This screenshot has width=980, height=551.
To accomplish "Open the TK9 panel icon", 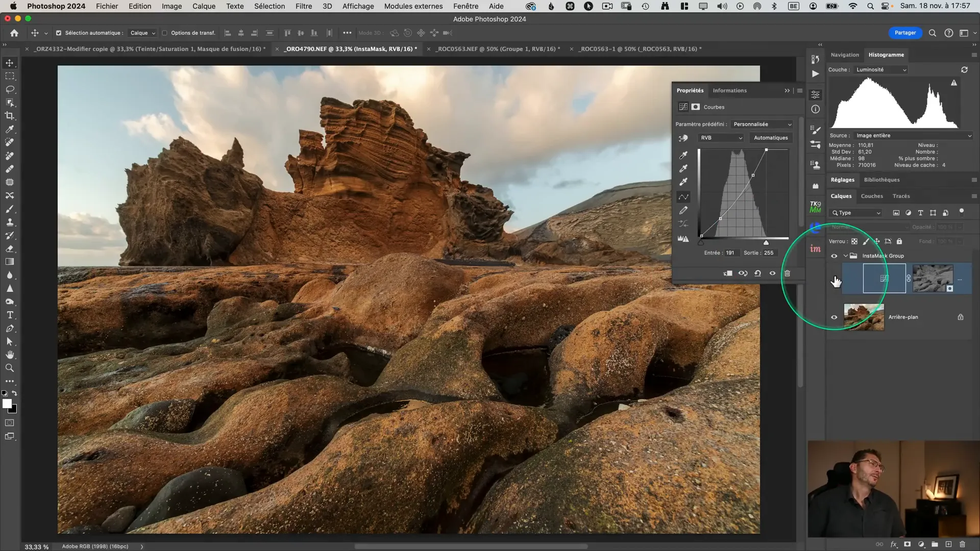I will 816,207.
